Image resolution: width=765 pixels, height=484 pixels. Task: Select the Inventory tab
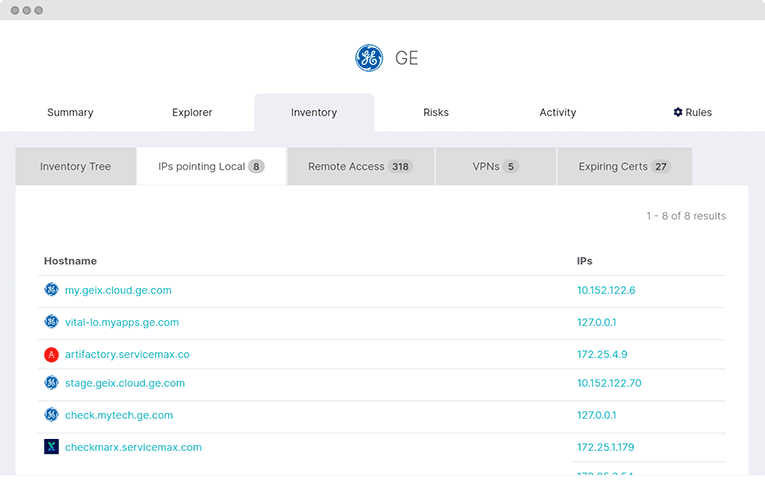[314, 113]
